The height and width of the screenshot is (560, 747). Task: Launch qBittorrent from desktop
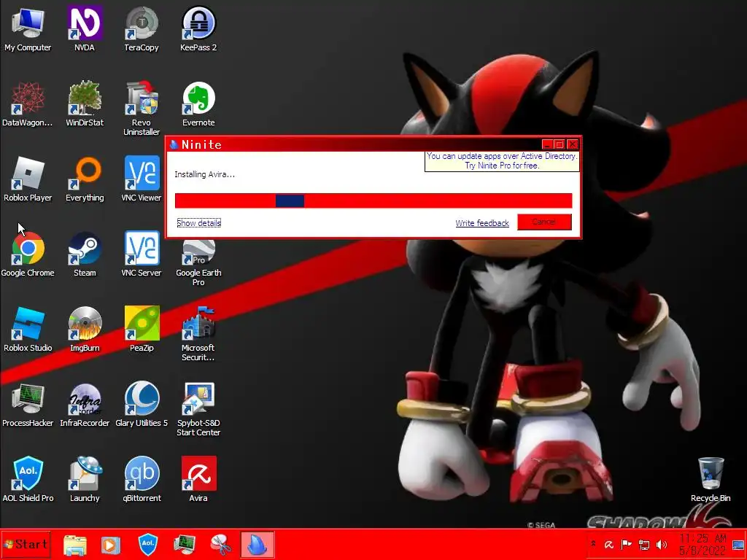click(142, 480)
